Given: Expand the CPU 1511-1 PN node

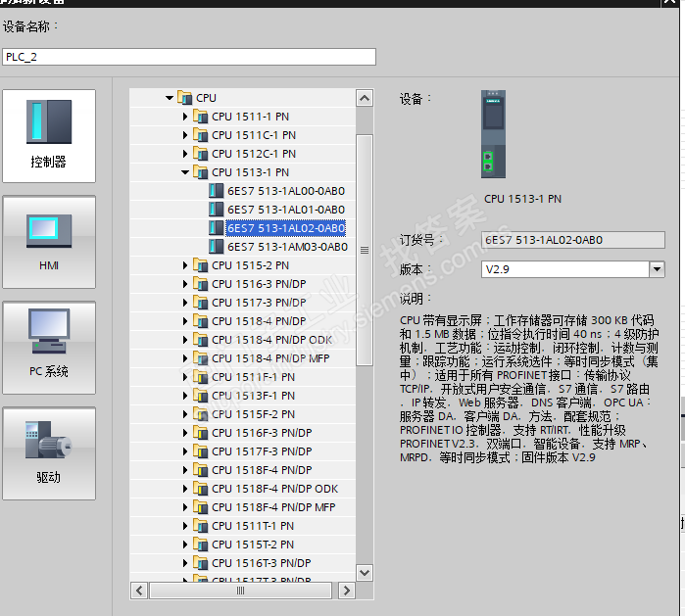Looking at the screenshot, I should (185, 117).
